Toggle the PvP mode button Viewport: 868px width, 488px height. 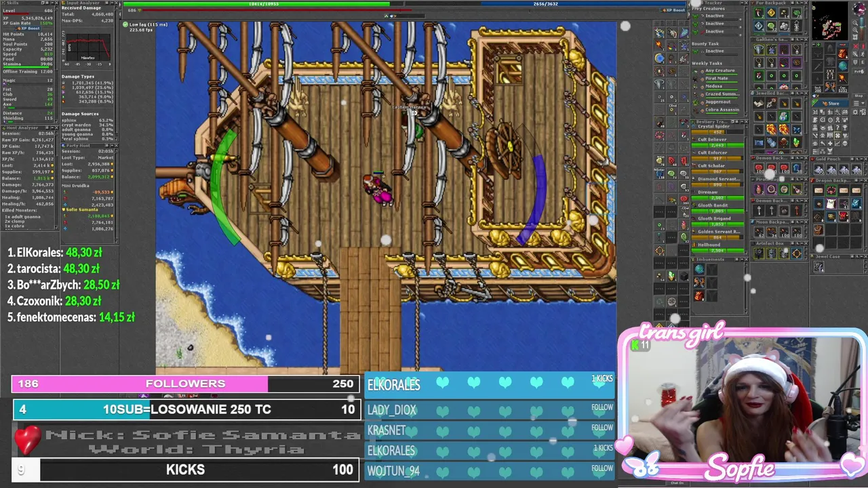(x=859, y=72)
